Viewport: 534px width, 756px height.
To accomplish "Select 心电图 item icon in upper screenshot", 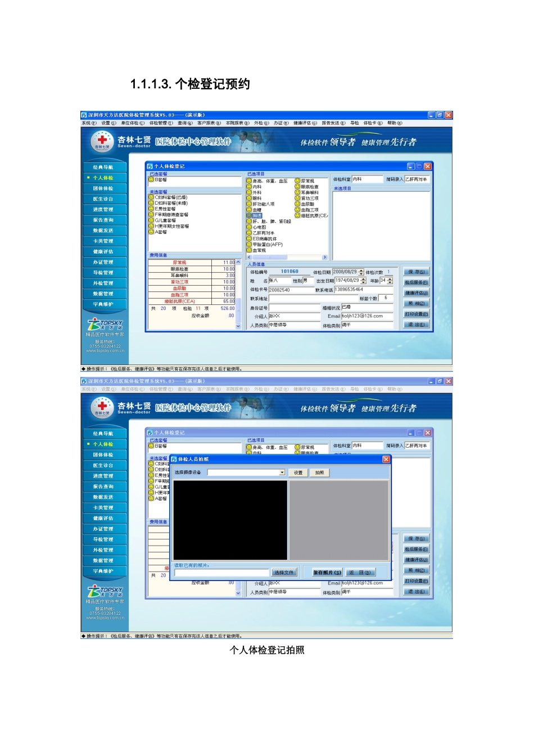I will pyautogui.click(x=249, y=227).
